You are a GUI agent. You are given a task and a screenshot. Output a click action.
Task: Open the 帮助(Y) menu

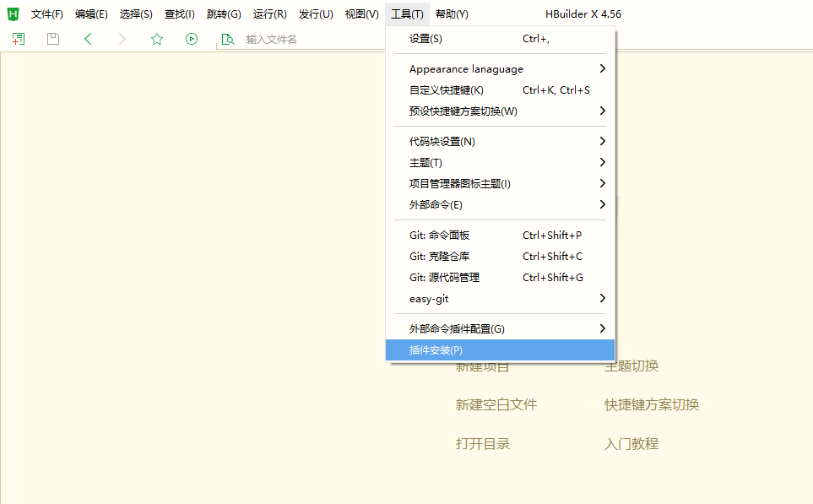(452, 14)
